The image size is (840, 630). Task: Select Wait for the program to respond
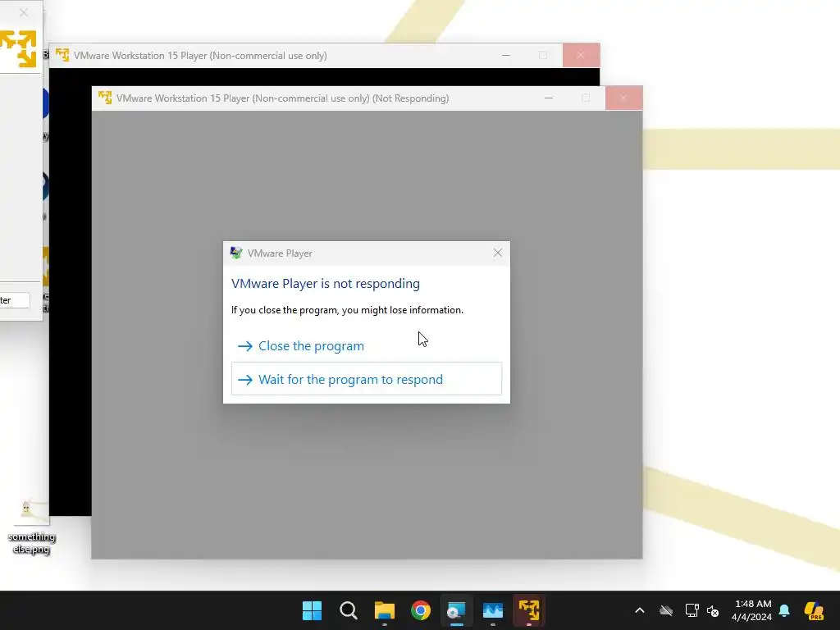[367, 379]
